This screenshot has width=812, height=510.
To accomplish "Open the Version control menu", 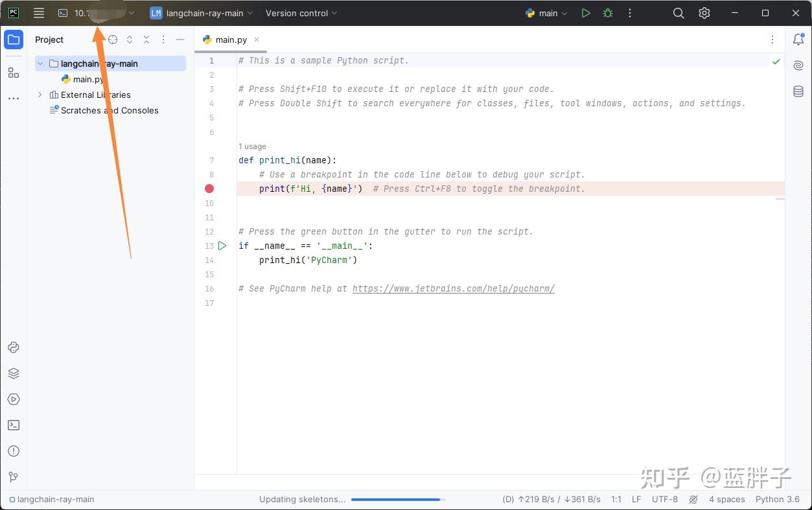I will click(x=297, y=13).
